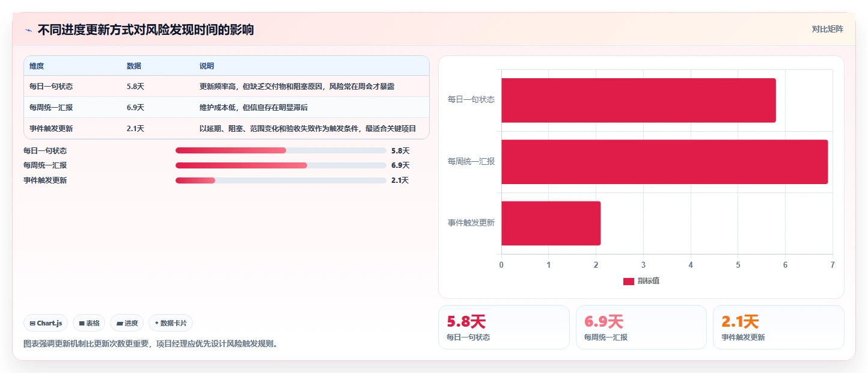Select the 进度 tag chip
This screenshot has width=868, height=373.
point(127,323)
